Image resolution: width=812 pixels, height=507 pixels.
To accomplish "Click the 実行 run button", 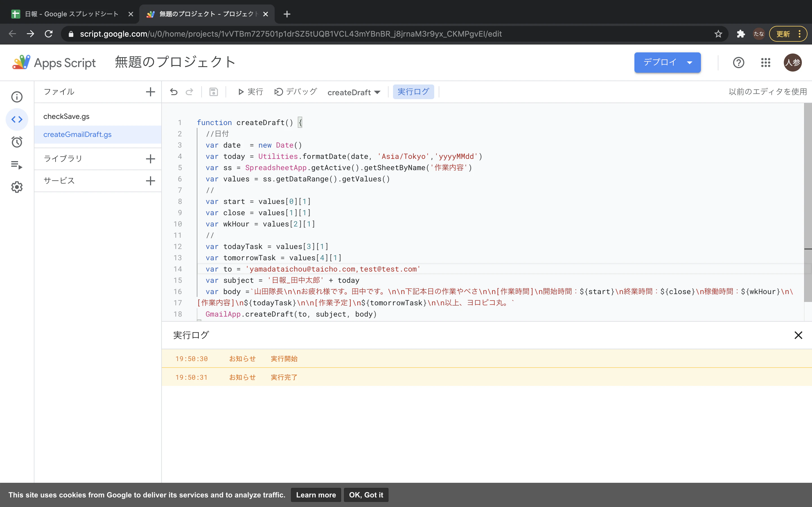I will tap(250, 92).
